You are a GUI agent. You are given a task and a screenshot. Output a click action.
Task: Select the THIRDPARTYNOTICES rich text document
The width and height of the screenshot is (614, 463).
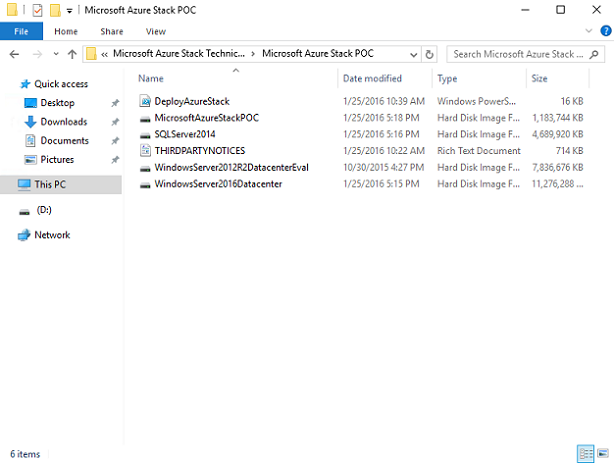click(x=200, y=151)
